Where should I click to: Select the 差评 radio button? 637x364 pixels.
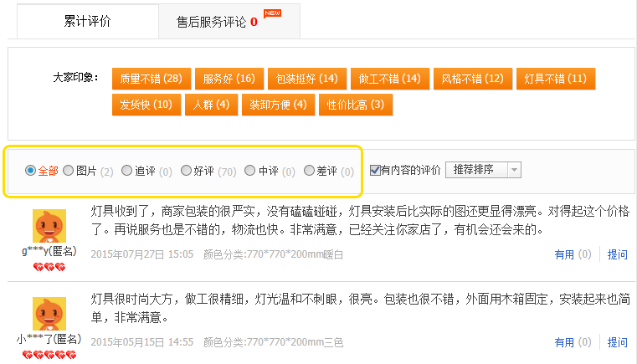click(x=309, y=171)
